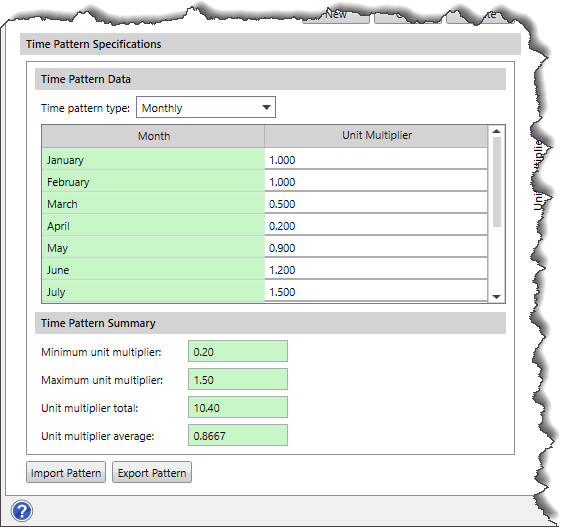Image resolution: width=561 pixels, height=527 pixels.
Task: Click the April month cell
Action: click(x=153, y=225)
